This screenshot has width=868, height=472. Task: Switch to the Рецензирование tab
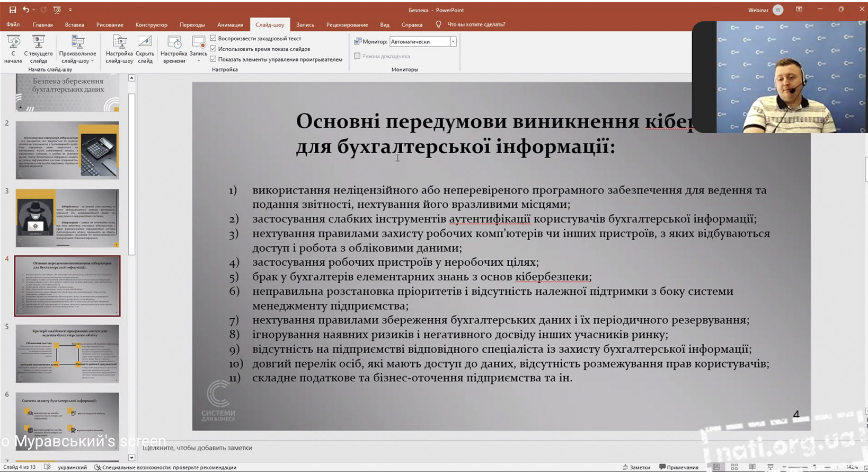pos(347,24)
